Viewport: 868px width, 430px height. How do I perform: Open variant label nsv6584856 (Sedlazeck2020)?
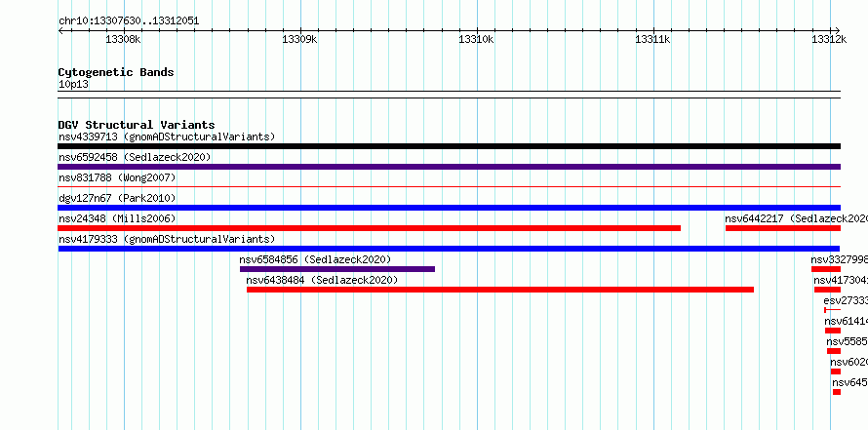[x=315, y=259]
